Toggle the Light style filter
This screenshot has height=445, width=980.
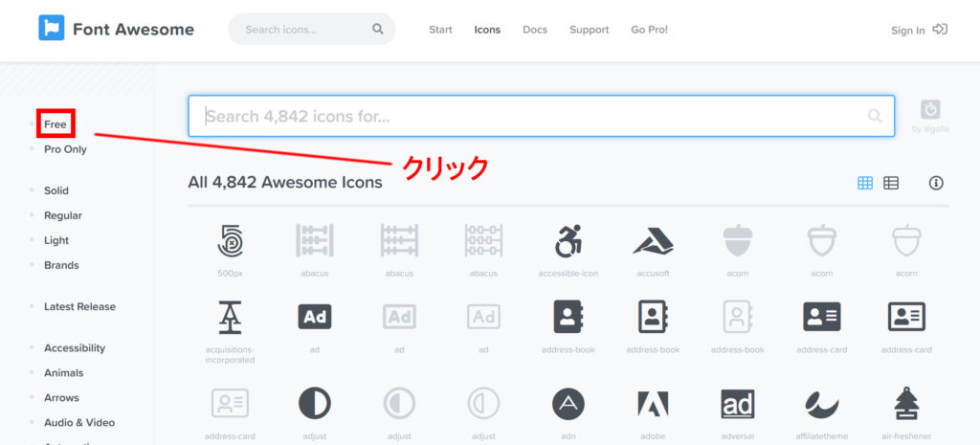pyautogui.click(x=56, y=240)
